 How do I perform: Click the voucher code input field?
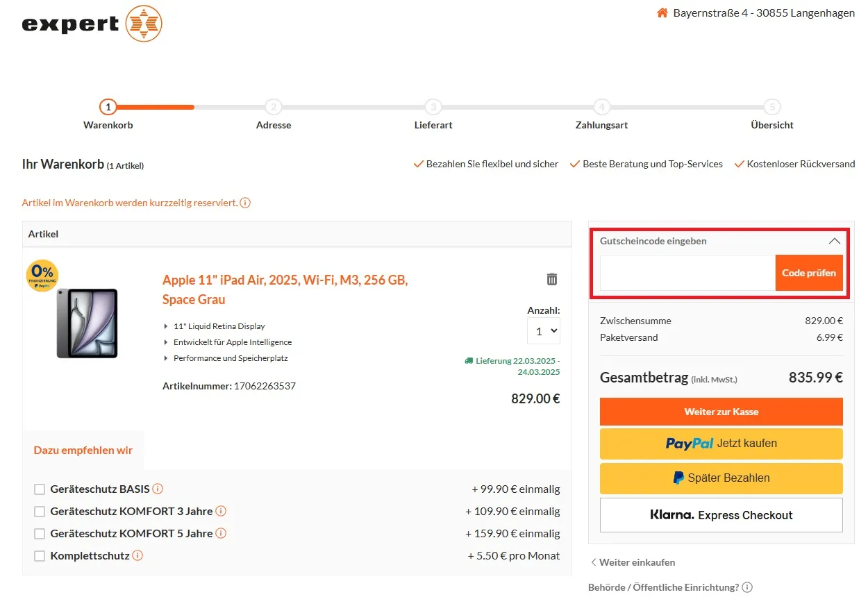point(687,273)
